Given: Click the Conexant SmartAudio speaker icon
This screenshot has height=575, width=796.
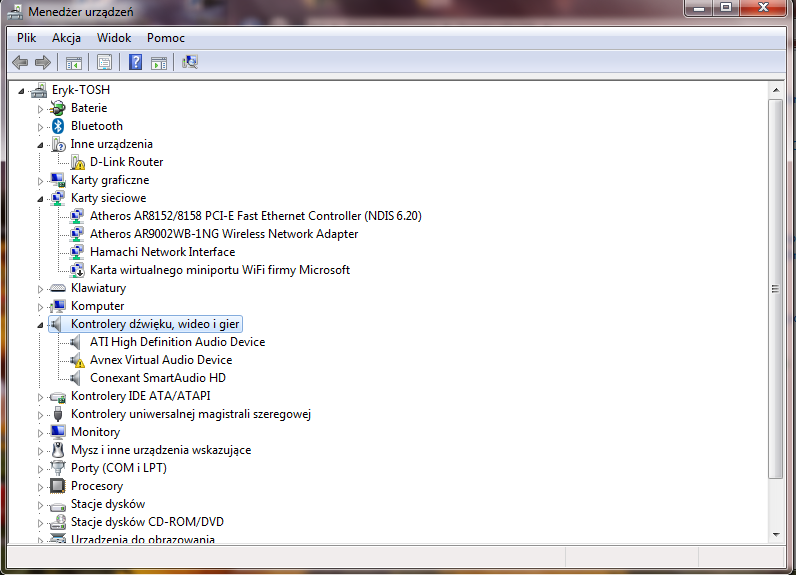Looking at the screenshot, I should tap(76, 378).
